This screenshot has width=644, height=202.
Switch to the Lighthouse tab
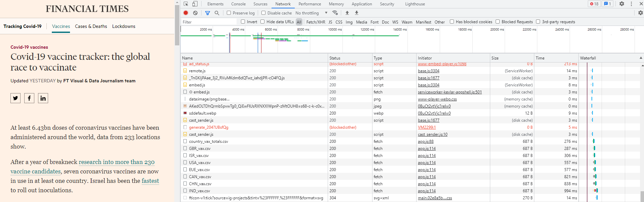pos(415,4)
